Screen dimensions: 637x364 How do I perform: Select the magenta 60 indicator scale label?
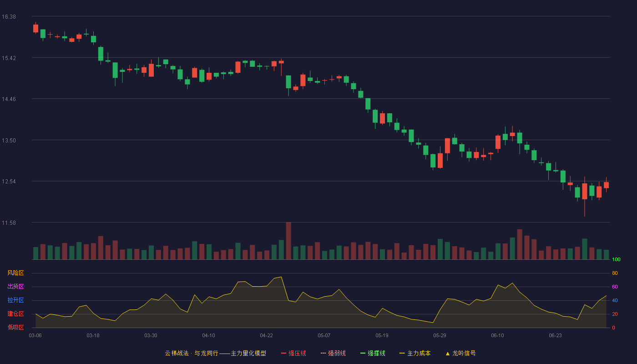(615, 287)
